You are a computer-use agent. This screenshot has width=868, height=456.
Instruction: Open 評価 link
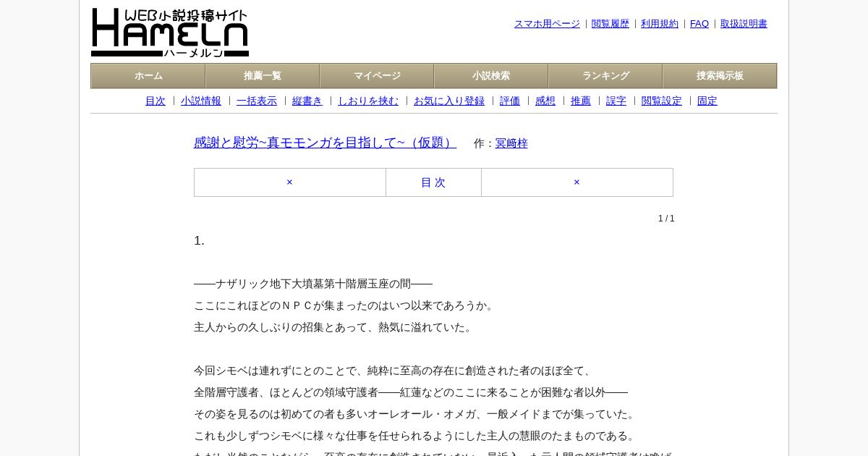click(510, 101)
